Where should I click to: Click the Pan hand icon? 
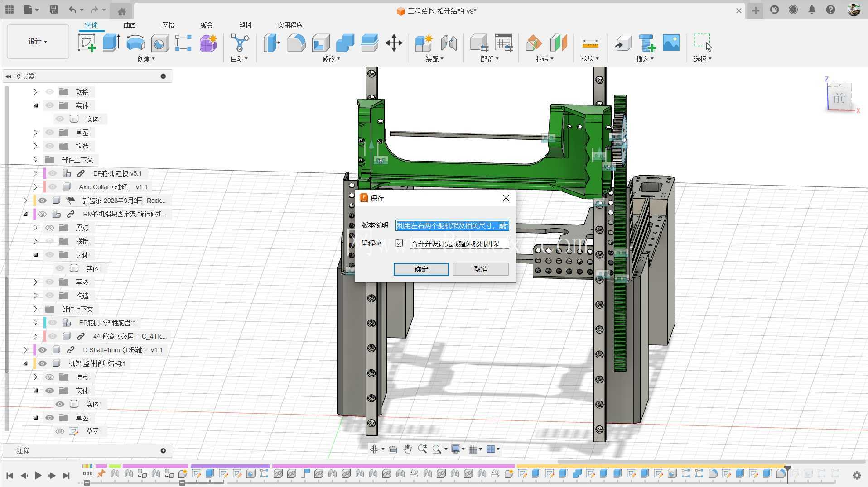(x=407, y=449)
